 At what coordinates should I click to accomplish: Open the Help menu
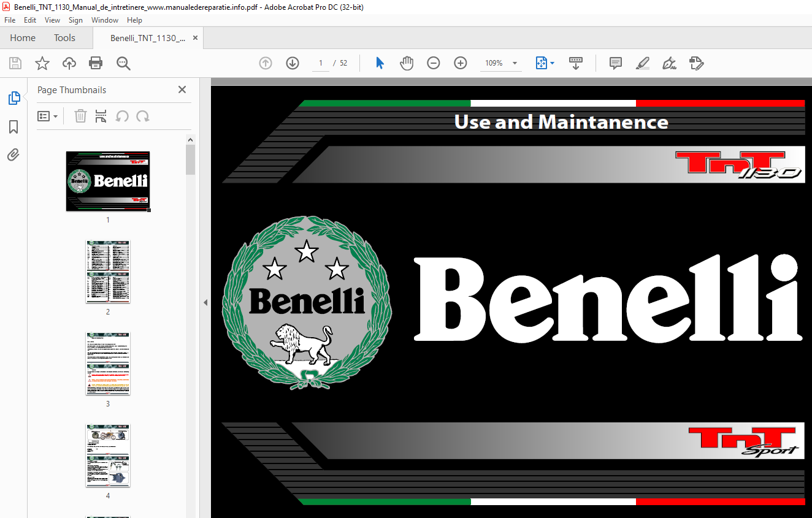pos(134,20)
